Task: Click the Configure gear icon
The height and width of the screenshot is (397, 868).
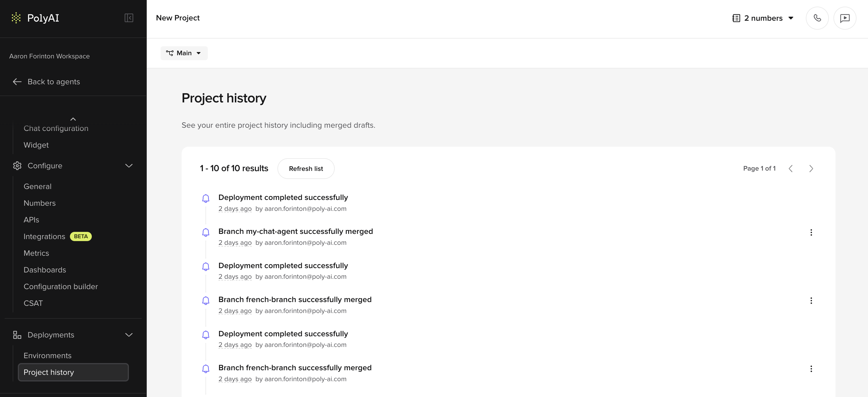Action: coord(17,166)
